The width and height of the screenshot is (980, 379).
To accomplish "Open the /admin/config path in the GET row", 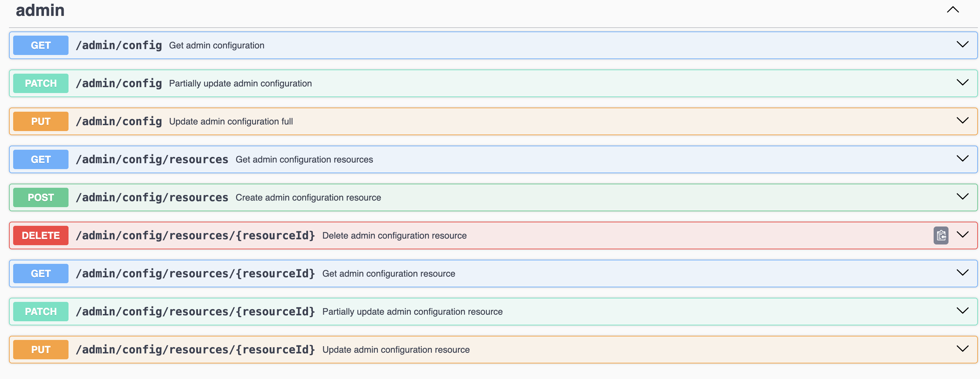I will point(119,45).
